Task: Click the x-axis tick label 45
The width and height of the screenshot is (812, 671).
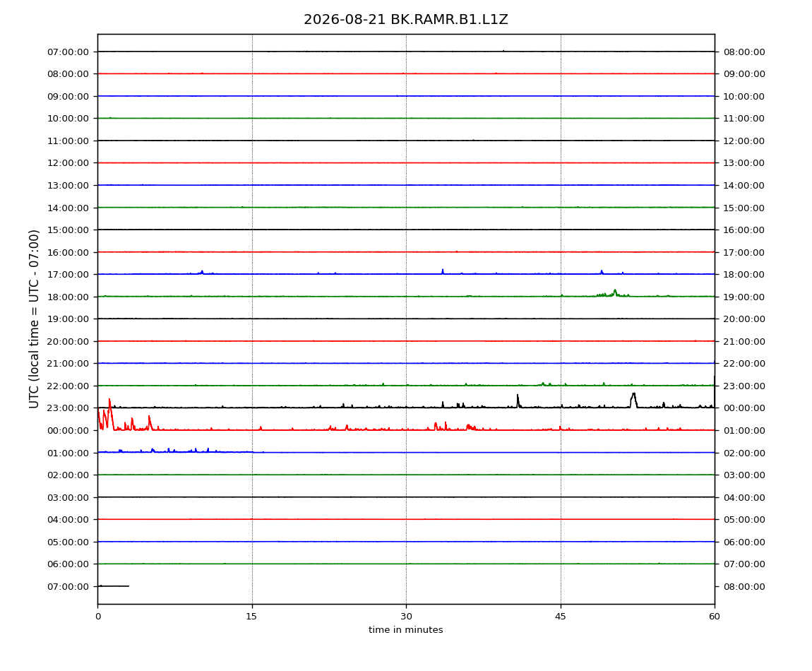Action: (561, 617)
